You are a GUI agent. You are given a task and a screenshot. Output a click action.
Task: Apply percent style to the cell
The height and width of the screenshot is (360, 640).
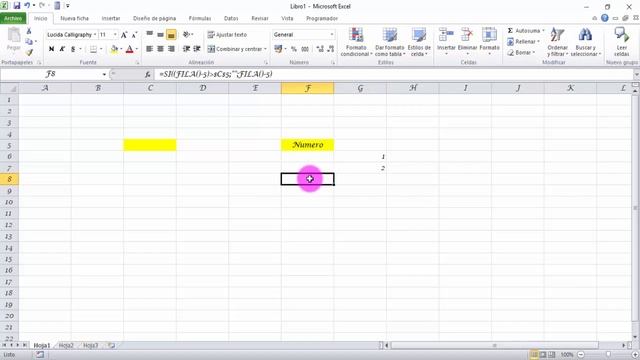point(294,49)
